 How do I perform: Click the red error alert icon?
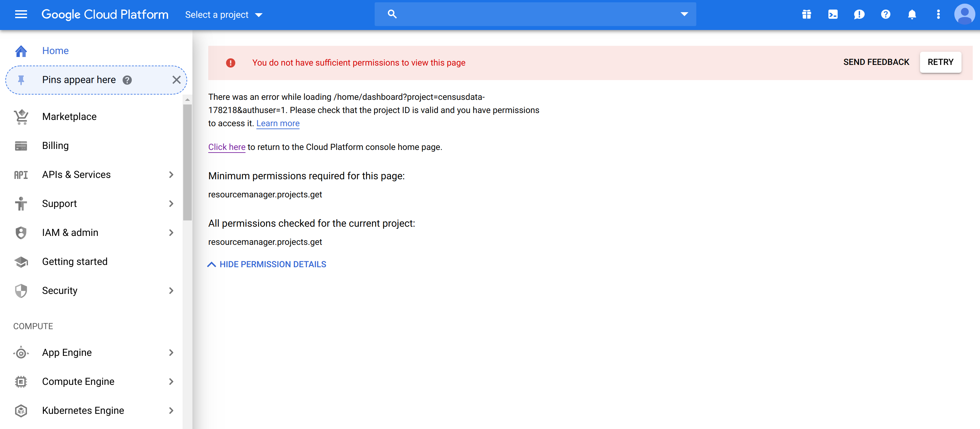point(231,63)
